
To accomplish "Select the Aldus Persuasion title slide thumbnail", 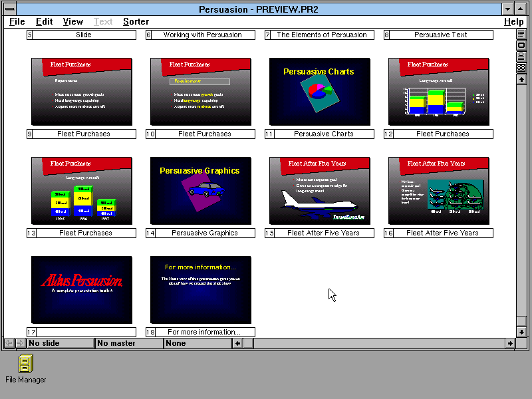I will [81, 289].
